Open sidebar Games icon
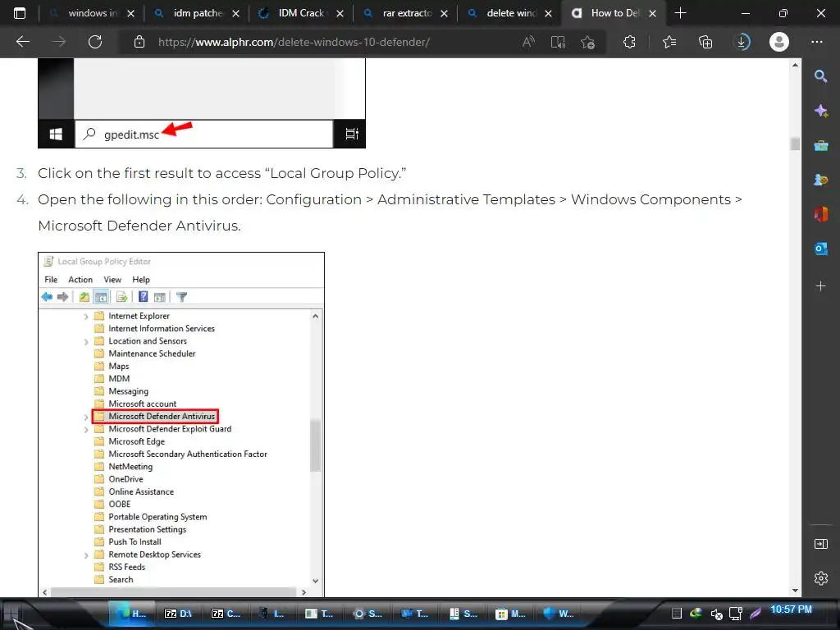The image size is (840, 630). pos(820,180)
